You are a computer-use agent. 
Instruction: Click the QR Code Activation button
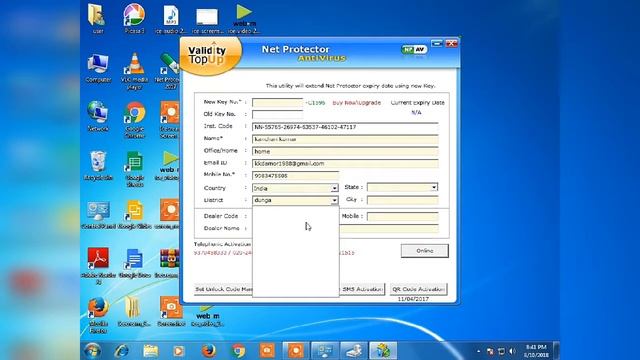tap(418, 289)
